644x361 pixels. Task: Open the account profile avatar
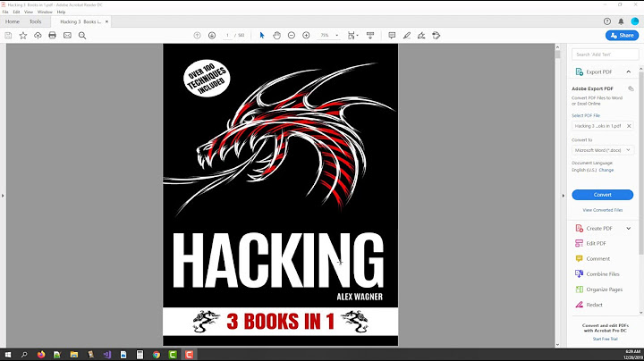[635, 21]
